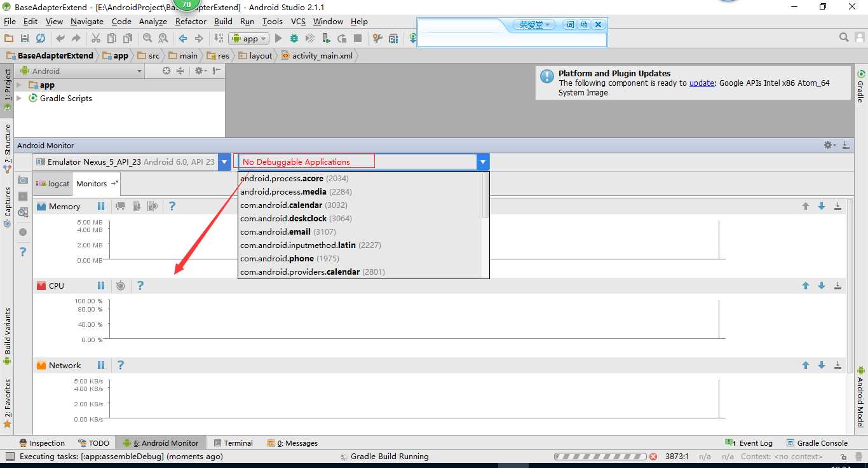Screen dimensions: 868x468
Task: Click the CPU method tracing icon
Action: coord(121,286)
